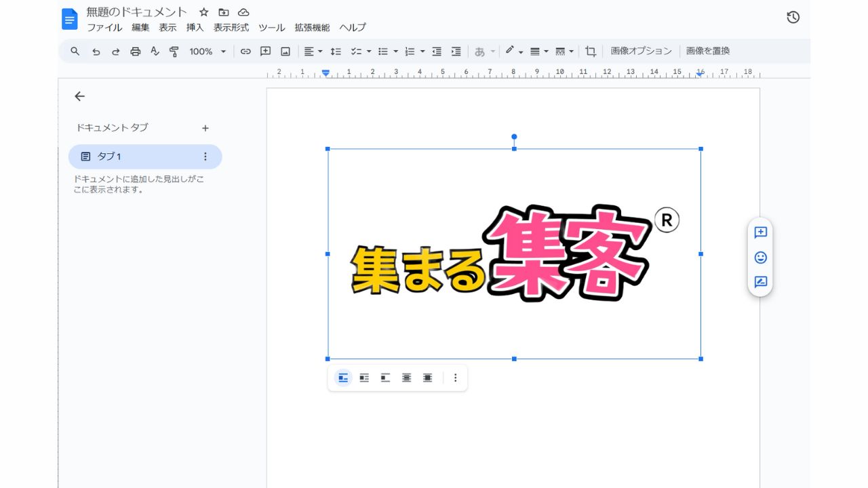
Task: Open the 挿入 menu
Action: pos(195,28)
